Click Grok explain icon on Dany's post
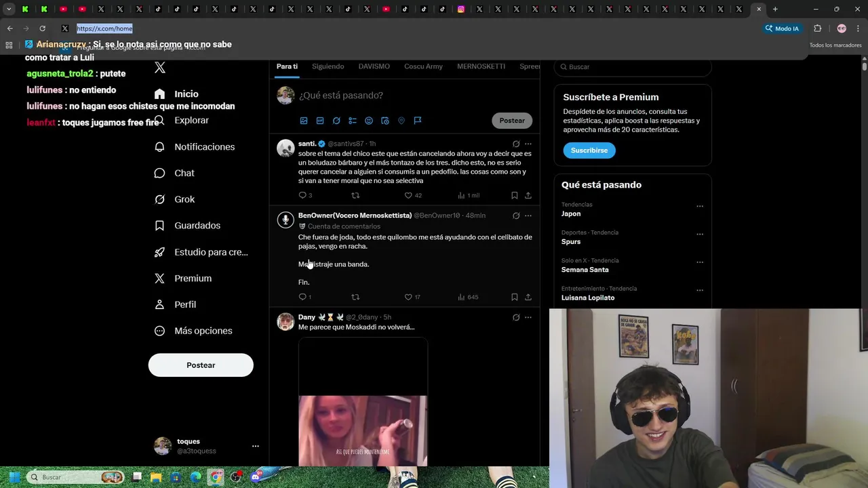The image size is (868, 488). (516, 317)
